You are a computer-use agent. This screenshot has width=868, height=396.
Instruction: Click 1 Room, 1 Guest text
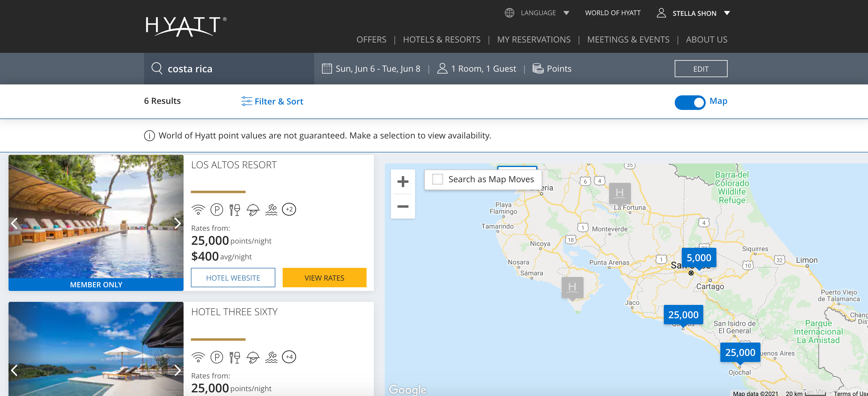coord(484,69)
